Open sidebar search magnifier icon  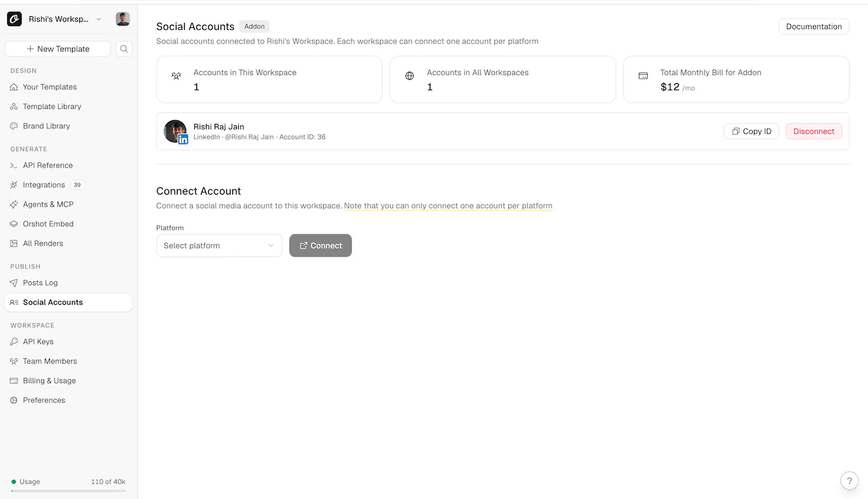point(124,49)
